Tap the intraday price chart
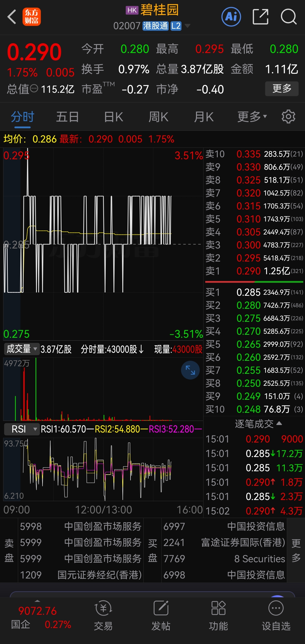Image resolution: width=305 pixels, height=644 pixels. (x=103, y=244)
